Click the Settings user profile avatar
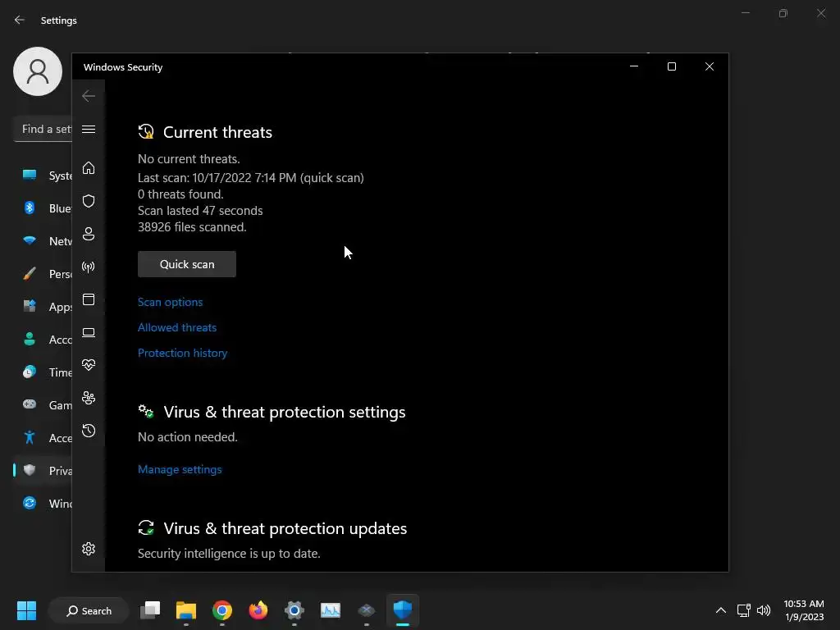840x630 pixels. (x=38, y=71)
